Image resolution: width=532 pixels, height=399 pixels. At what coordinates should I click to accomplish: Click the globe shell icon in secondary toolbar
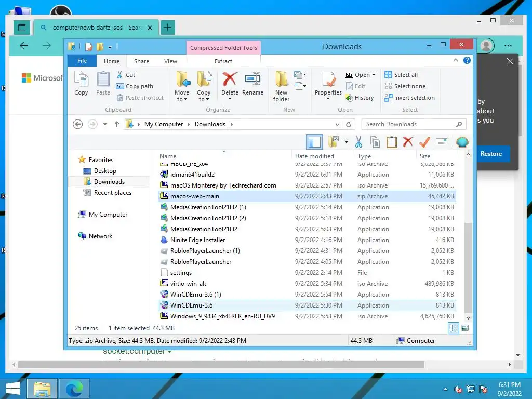[462, 142]
